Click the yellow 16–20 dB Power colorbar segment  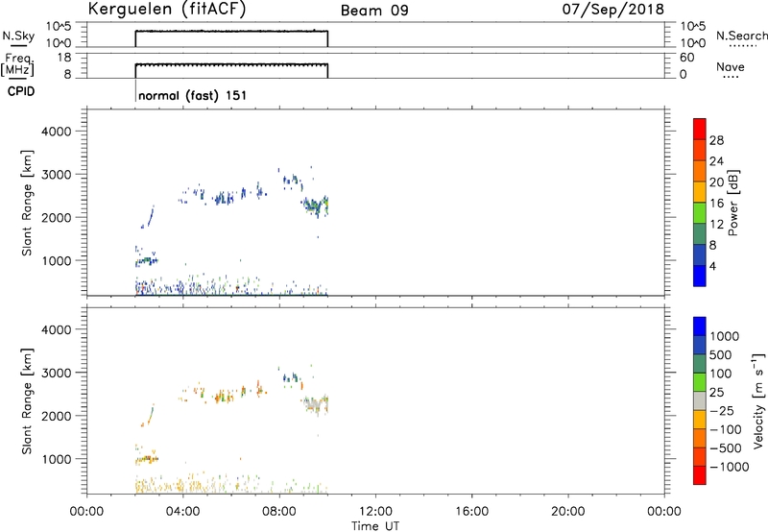(700, 191)
